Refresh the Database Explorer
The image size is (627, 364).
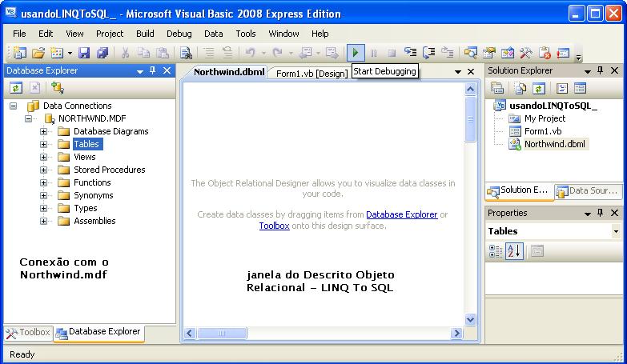16,88
